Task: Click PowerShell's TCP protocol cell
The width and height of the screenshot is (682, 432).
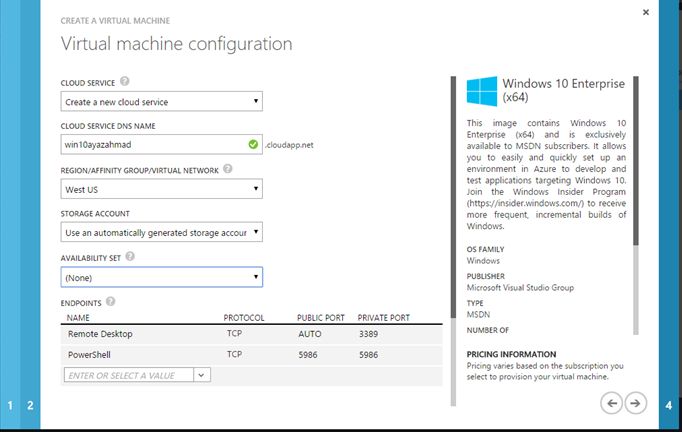Action: click(x=234, y=354)
